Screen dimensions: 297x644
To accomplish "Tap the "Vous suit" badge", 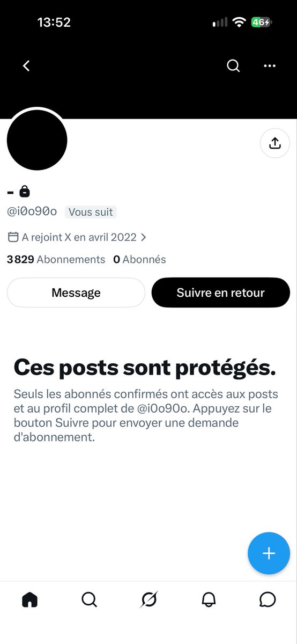I will 91,212.
